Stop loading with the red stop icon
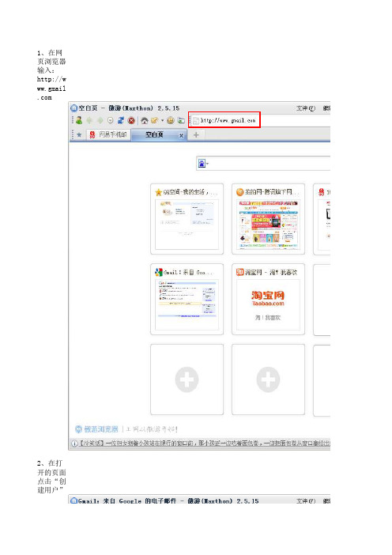This screenshot has height=555, width=392. [x=131, y=120]
